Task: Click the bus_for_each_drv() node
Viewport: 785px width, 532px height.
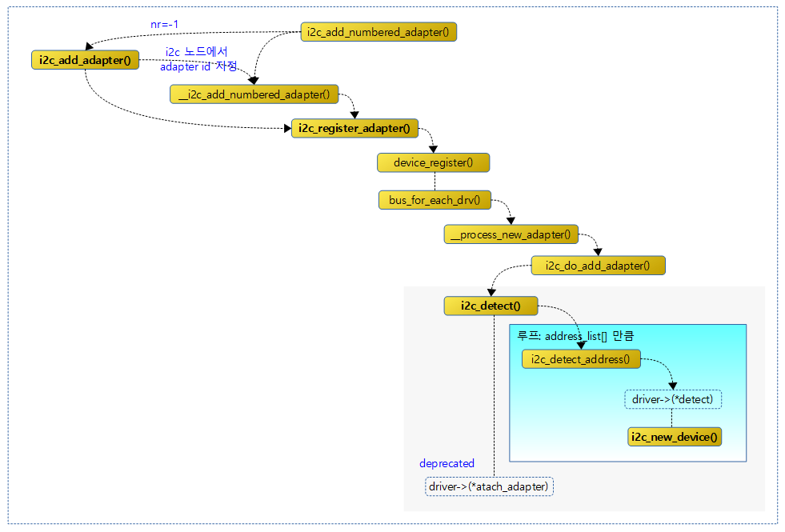Action: (435, 200)
